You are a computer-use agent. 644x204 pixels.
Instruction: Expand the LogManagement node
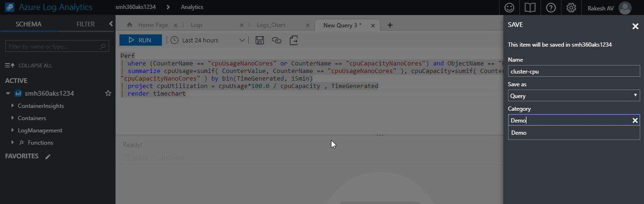click(12, 131)
